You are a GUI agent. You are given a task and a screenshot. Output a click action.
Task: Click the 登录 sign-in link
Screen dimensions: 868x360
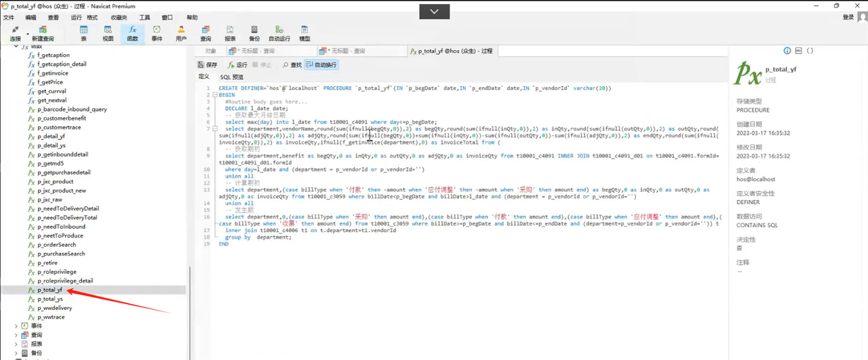pyautogui.click(x=848, y=17)
